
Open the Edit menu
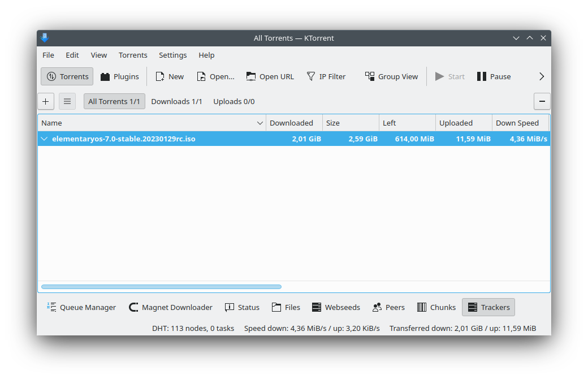(72, 55)
